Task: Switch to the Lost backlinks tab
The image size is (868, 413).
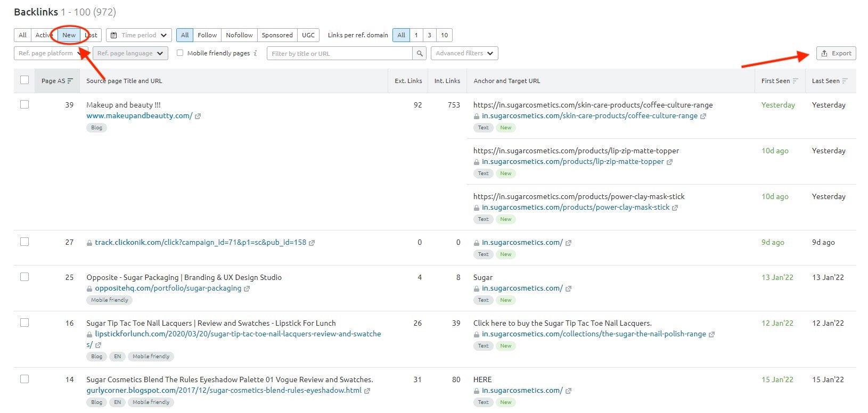Action: point(91,35)
